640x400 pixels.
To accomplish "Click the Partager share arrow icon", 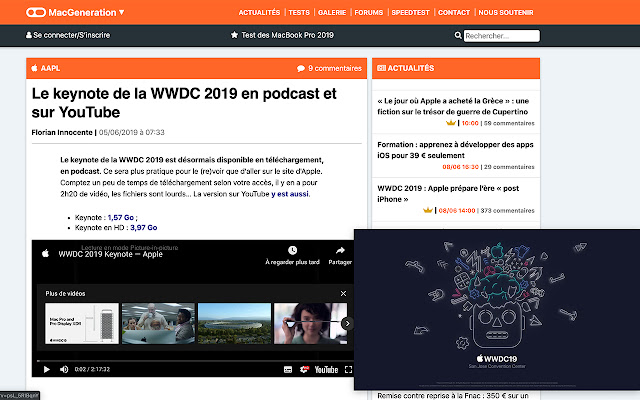I will pyautogui.click(x=340, y=250).
